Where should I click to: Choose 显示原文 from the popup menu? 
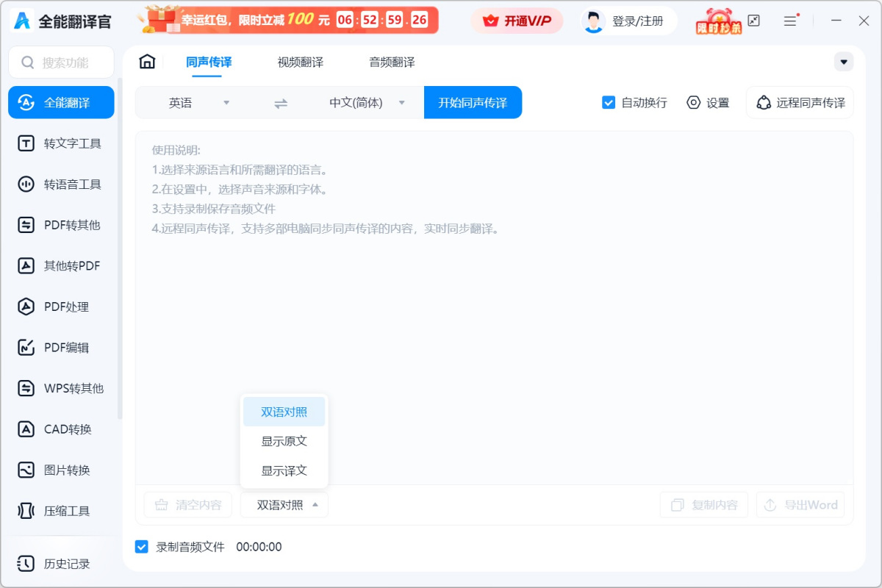coord(284,441)
